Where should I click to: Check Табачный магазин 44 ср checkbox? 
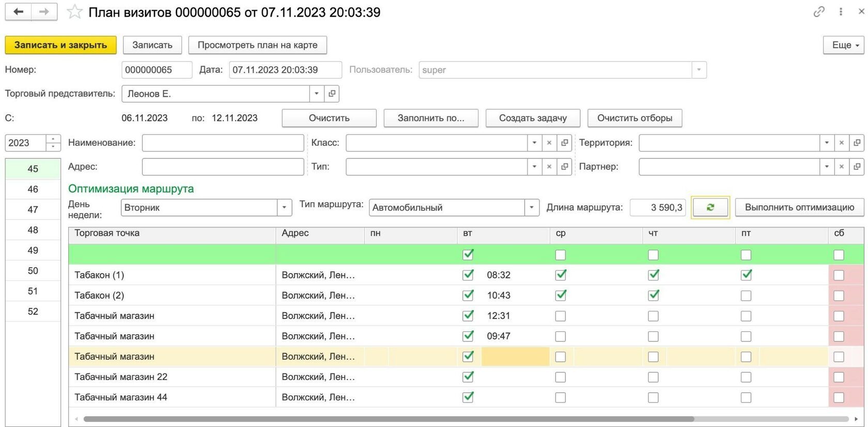[561, 398]
